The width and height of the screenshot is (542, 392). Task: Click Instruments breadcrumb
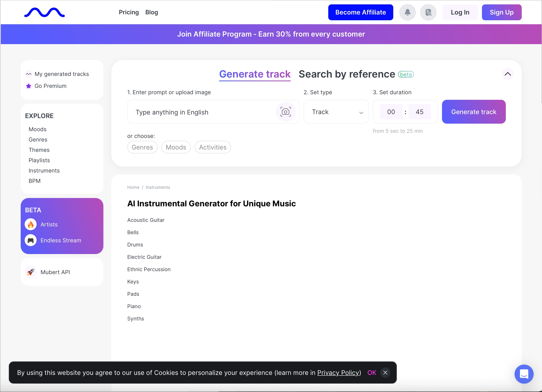click(x=158, y=187)
